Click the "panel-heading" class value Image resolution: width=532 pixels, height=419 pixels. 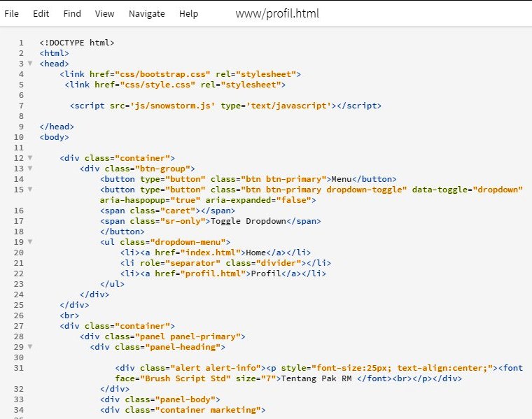183,347
